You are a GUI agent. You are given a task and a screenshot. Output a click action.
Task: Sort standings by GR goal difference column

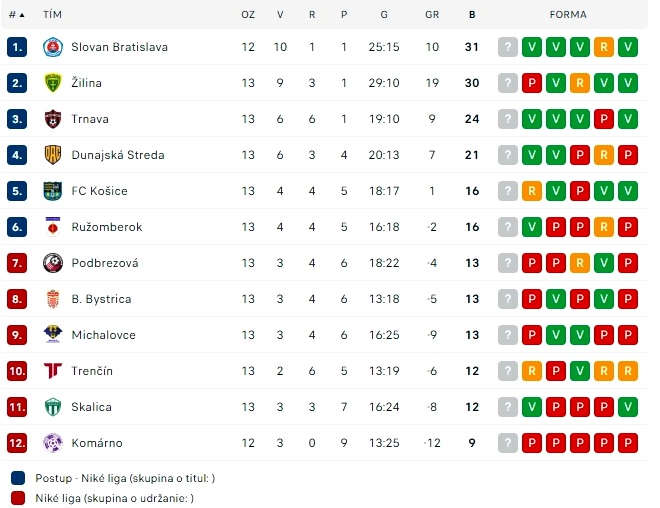point(432,15)
